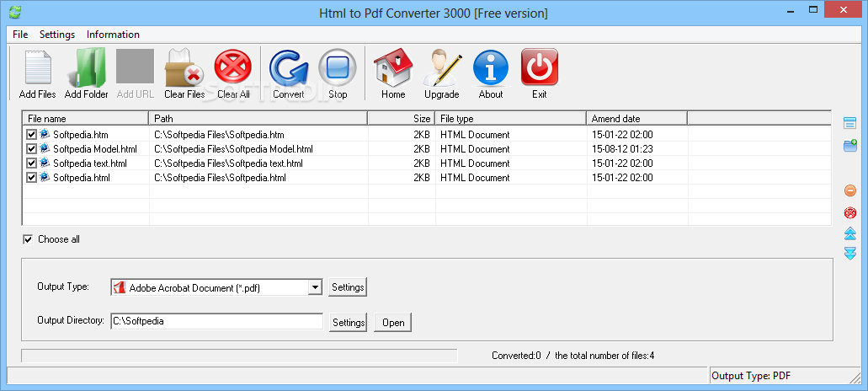Open the Home house icon
868x391 pixels.
pyautogui.click(x=393, y=67)
